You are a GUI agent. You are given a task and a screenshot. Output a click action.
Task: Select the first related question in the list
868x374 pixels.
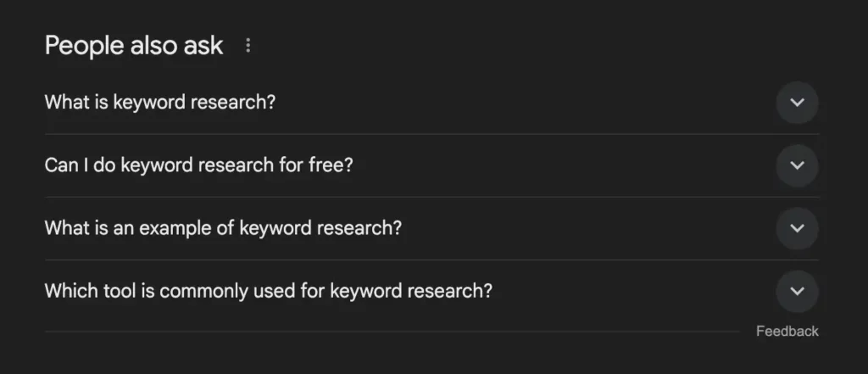pos(160,103)
